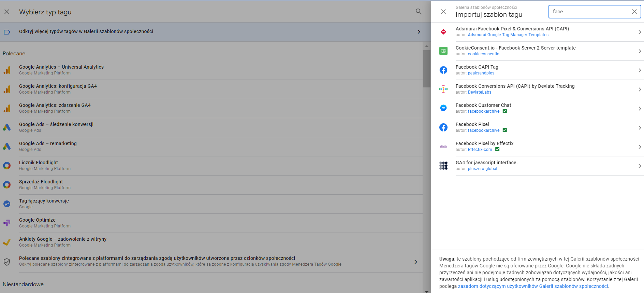Image resolution: width=644 pixels, height=293 pixels.
Task: Click the GA4 javascript interface dots icon
Action: click(443, 166)
